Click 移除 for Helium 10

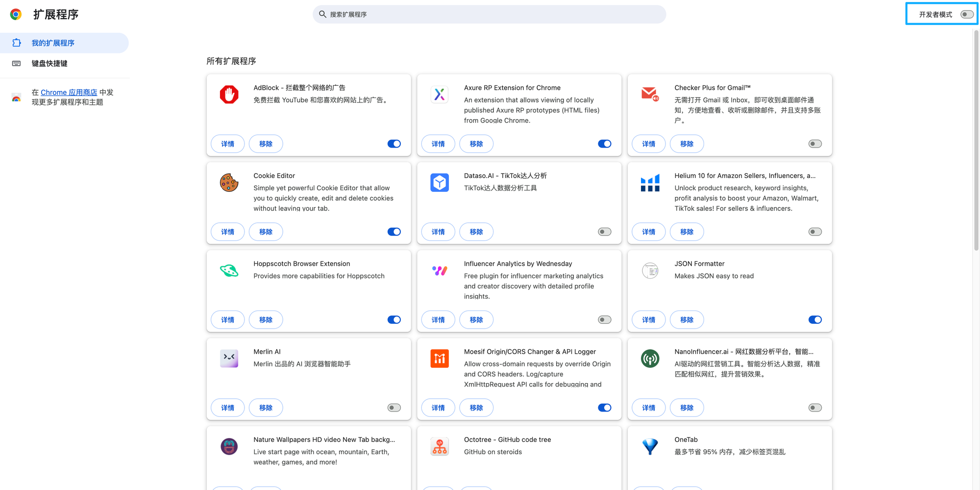point(687,232)
